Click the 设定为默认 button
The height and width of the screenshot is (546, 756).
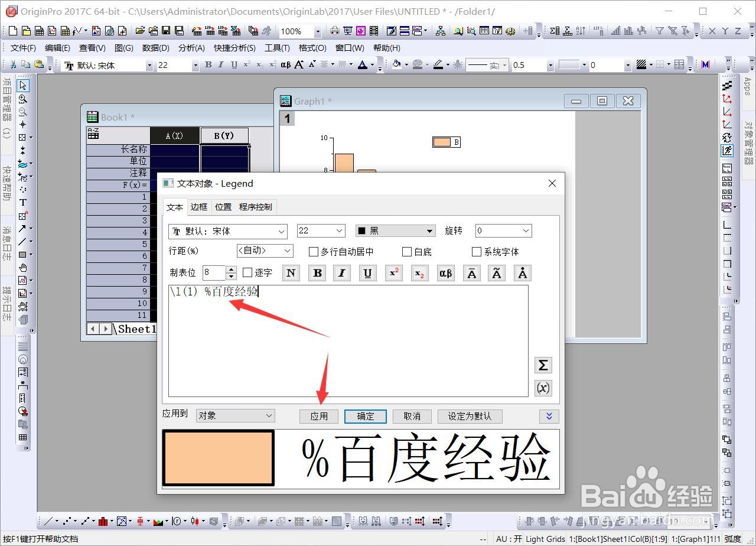pos(470,416)
